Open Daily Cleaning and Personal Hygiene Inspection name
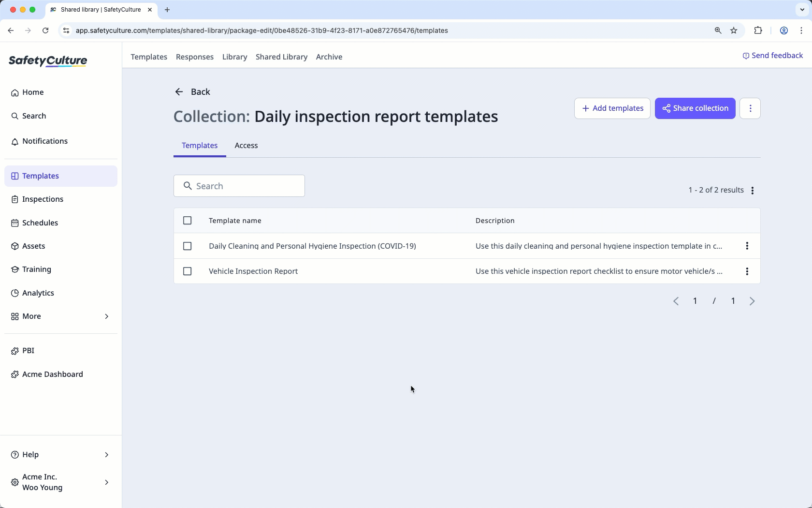812x508 pixels. coord(312,246)
